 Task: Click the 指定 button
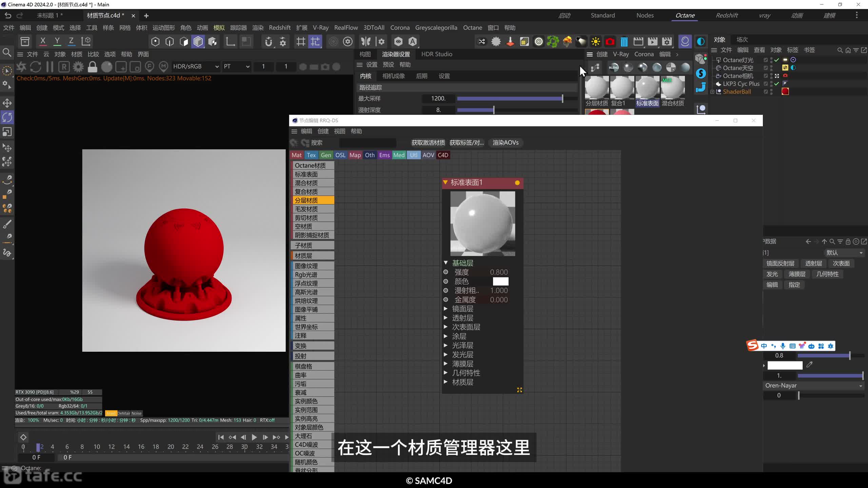pyautogui.click(x=794, y=285)
